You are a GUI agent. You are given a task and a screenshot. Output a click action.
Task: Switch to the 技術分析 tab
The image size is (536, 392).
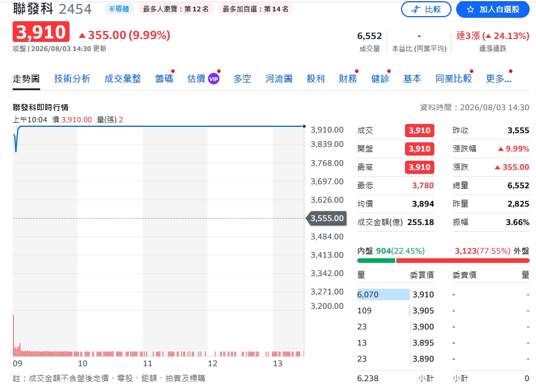pos(72,79)
